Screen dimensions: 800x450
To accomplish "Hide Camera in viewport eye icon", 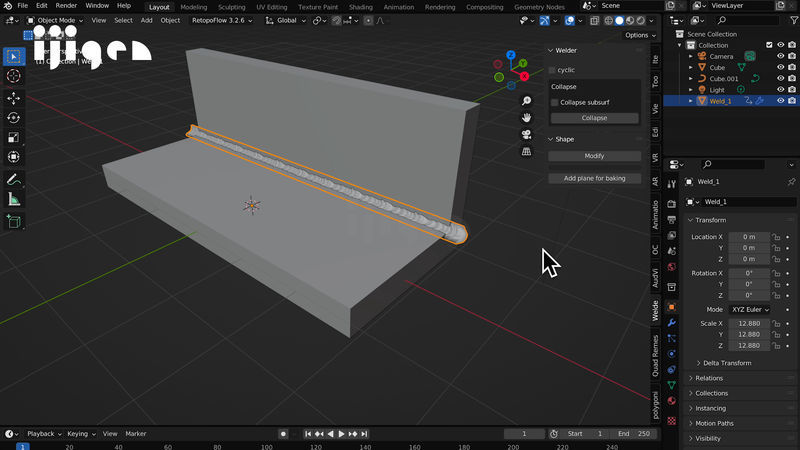I will [781, 56].
